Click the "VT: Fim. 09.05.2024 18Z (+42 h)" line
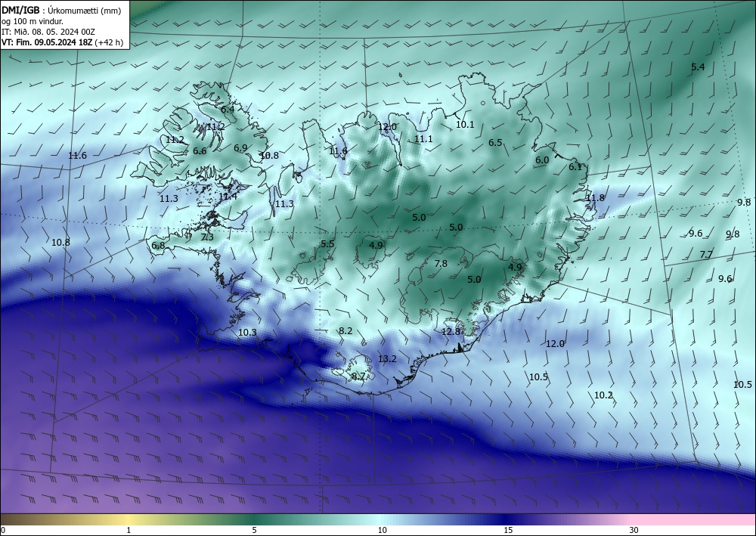The height and width of the screenshot is (536, 756). tap(62, 42)
